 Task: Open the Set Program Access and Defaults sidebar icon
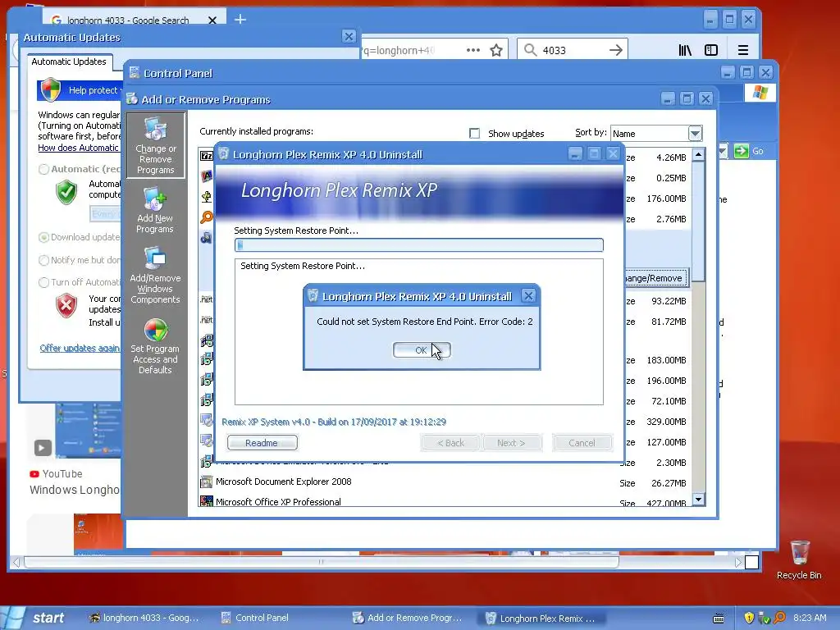155,347
